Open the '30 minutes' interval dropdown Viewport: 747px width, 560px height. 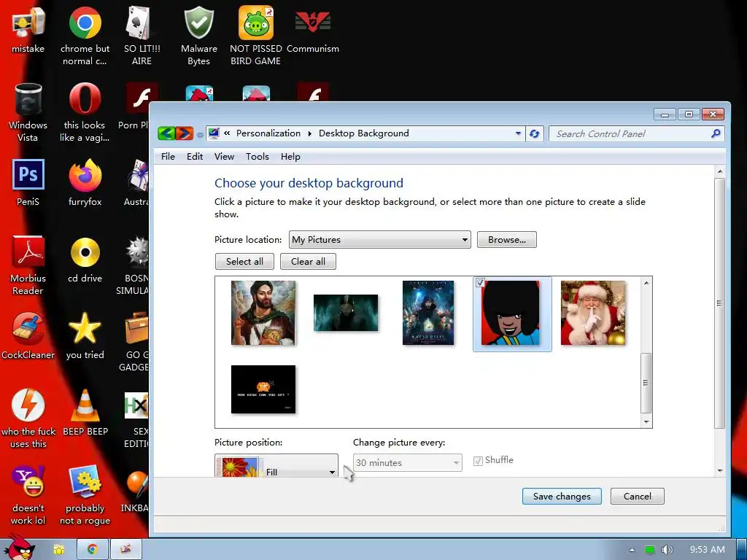(407, 463)
